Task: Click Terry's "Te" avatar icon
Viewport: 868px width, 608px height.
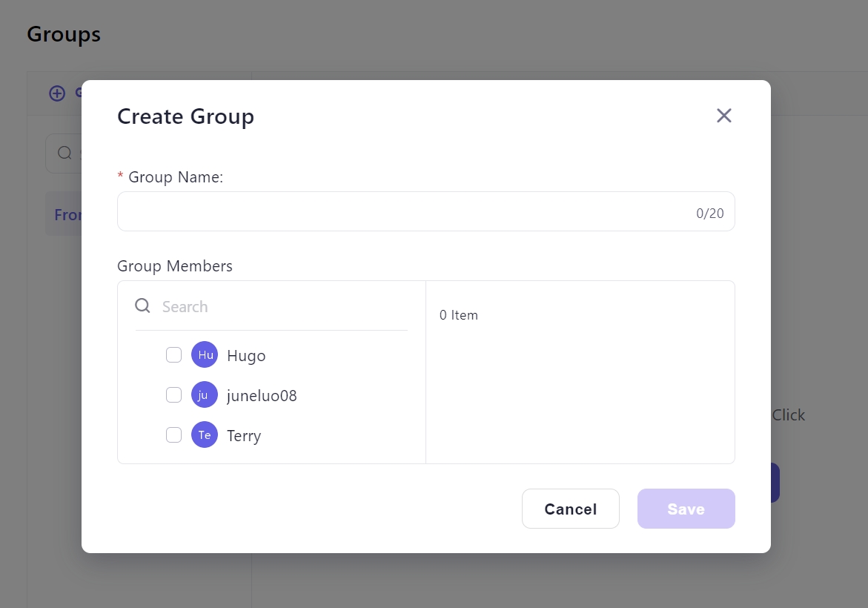Action: 205,435
